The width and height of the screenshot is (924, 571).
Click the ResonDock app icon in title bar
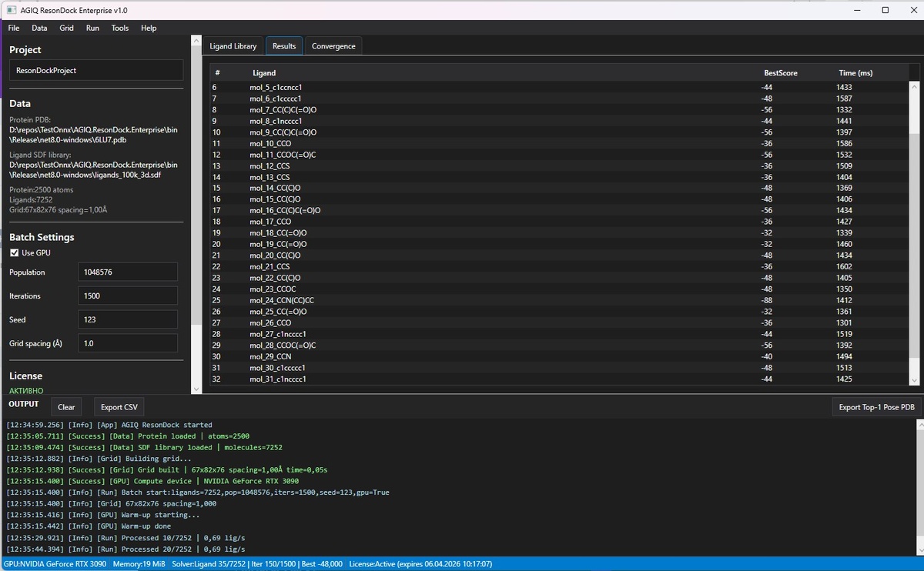point(10,10)
